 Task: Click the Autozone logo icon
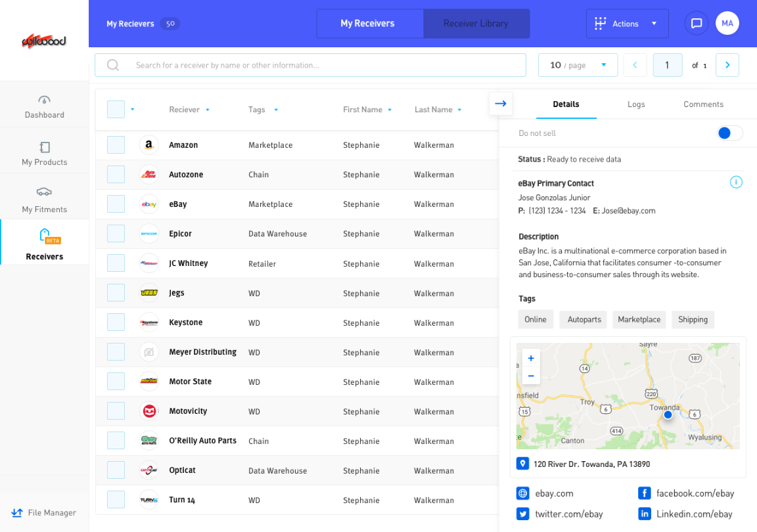[149, 174]
